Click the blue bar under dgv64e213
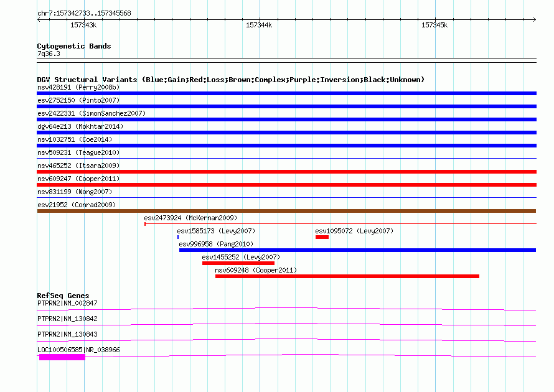Image resolution: width=554 pixels, height=392 pixels. (286, 133)
